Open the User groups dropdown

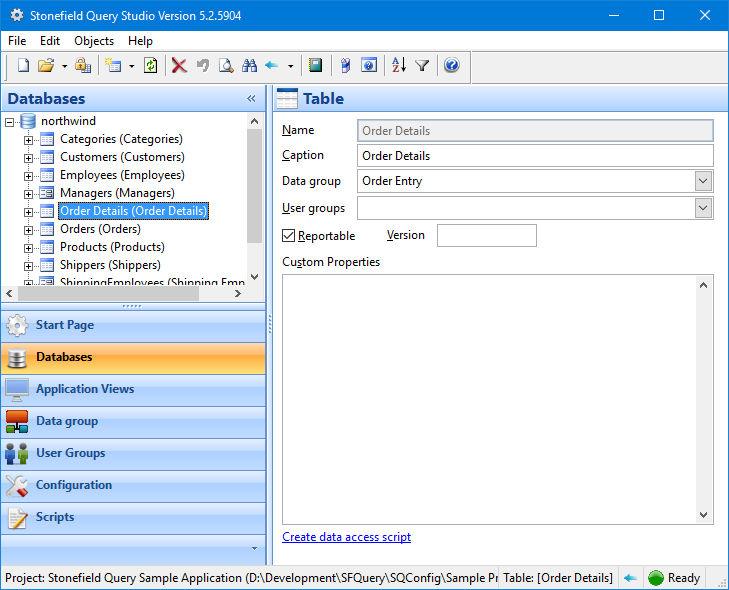click(703, 208)
